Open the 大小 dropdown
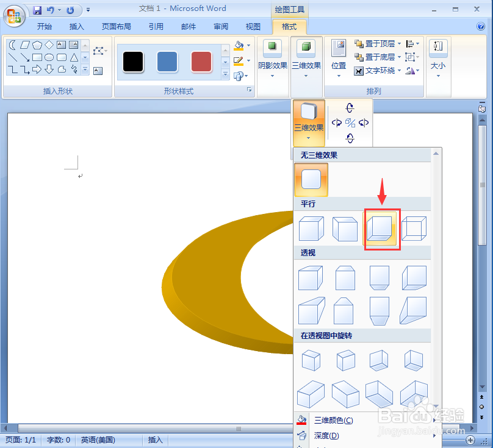Viewport: 493px width, 448px height. tap(438, 59)
